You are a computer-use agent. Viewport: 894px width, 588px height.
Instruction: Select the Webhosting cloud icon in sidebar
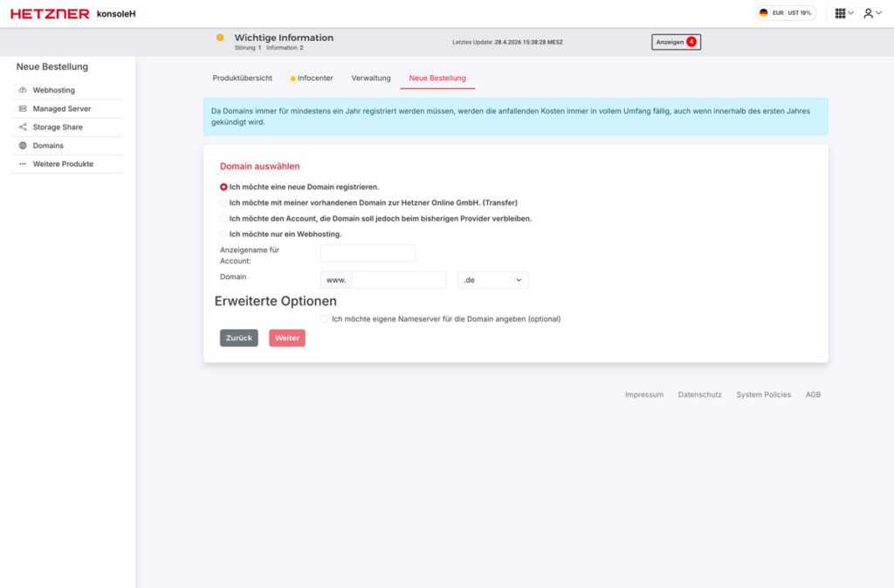pyautogui.click(x=22, y=90)
